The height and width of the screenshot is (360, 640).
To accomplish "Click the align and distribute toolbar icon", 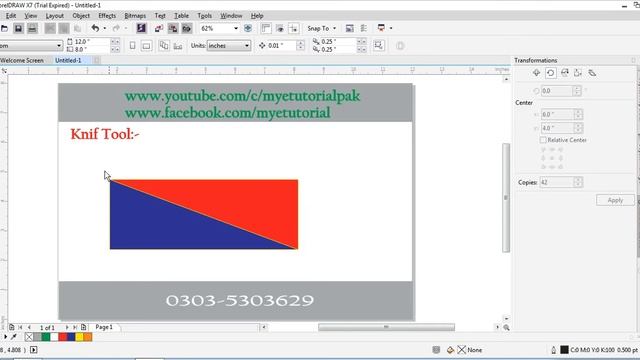I will click(363, 28).
